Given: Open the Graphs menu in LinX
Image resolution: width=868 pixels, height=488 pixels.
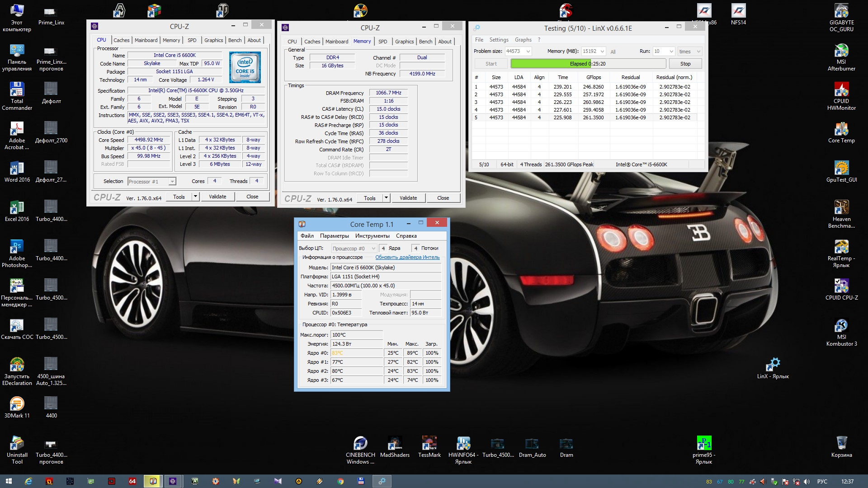Looking at the screenshot, I should pos(523,40).
